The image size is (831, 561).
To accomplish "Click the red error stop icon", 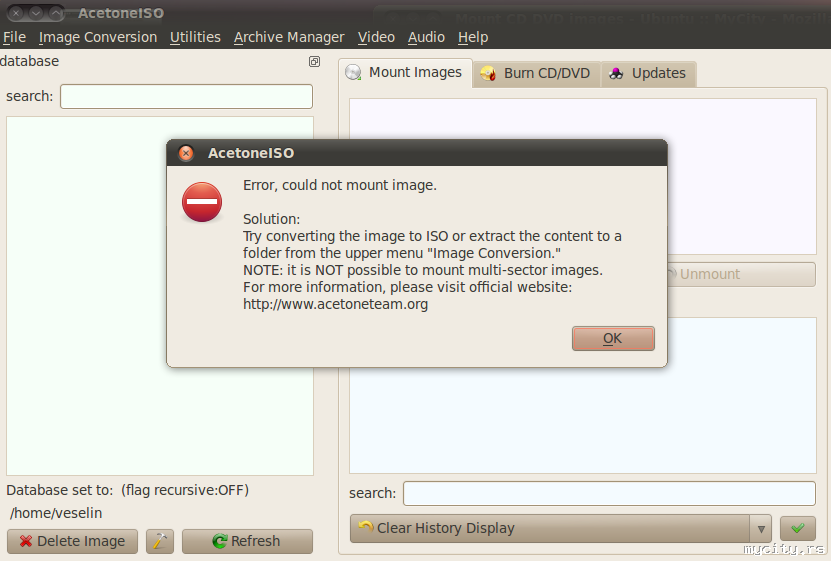I will [x=202, y=202].
